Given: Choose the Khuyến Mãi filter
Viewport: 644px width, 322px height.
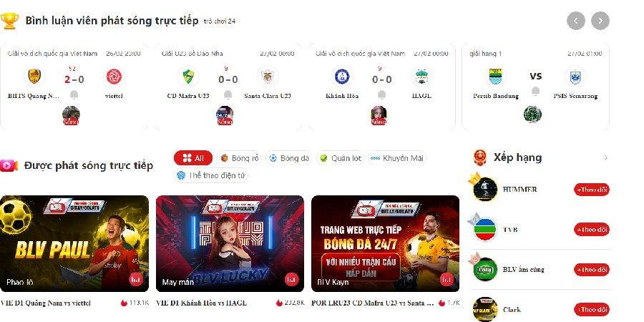Looking at the screenshot, I should (397, 158).
